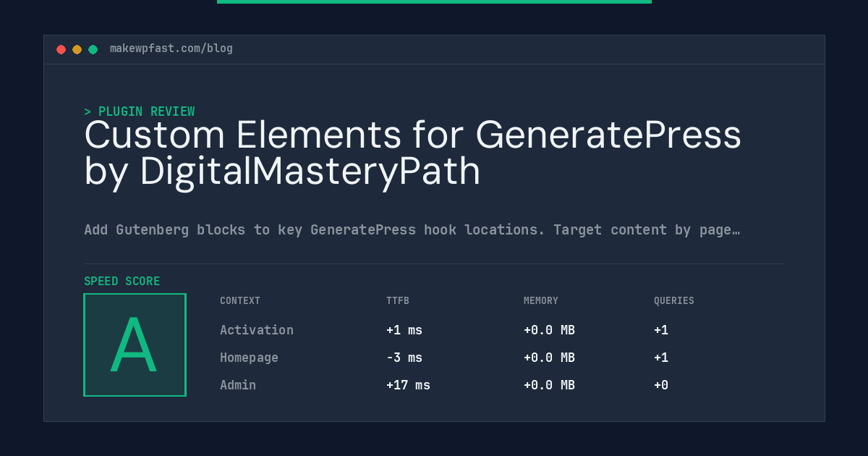
Task: Click Homepage TTFB value '-3 ms'
Action: [404, 358]
